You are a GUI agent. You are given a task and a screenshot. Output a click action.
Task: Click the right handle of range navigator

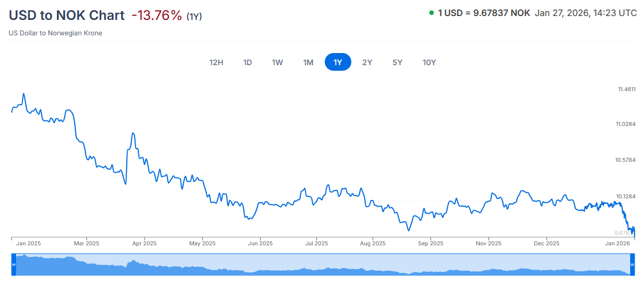click(x=632, y=265)
